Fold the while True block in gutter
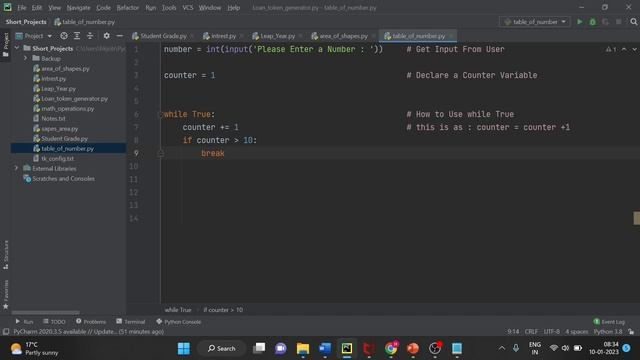Image resolution: width=640 pixels, height=360 pixels. point(160,114)
